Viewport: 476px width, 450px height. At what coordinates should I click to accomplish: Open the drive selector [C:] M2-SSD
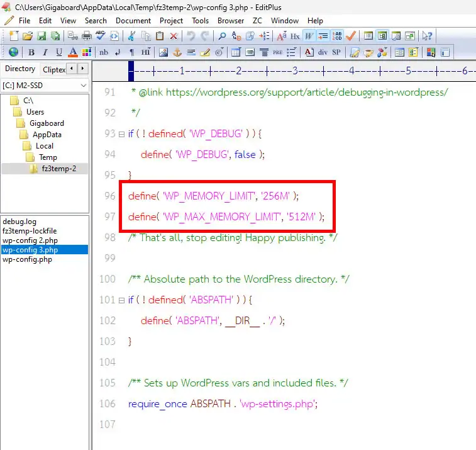(x=45, y=86)
